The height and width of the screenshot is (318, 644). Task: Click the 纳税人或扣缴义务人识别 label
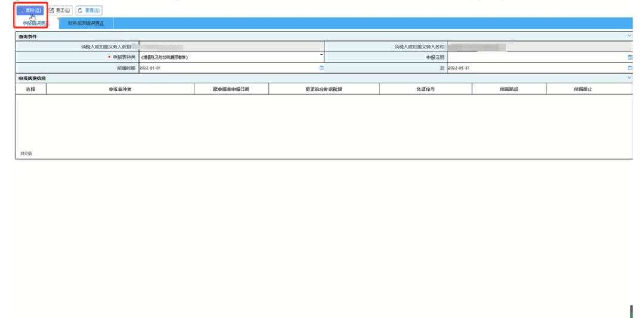point(106,47)
